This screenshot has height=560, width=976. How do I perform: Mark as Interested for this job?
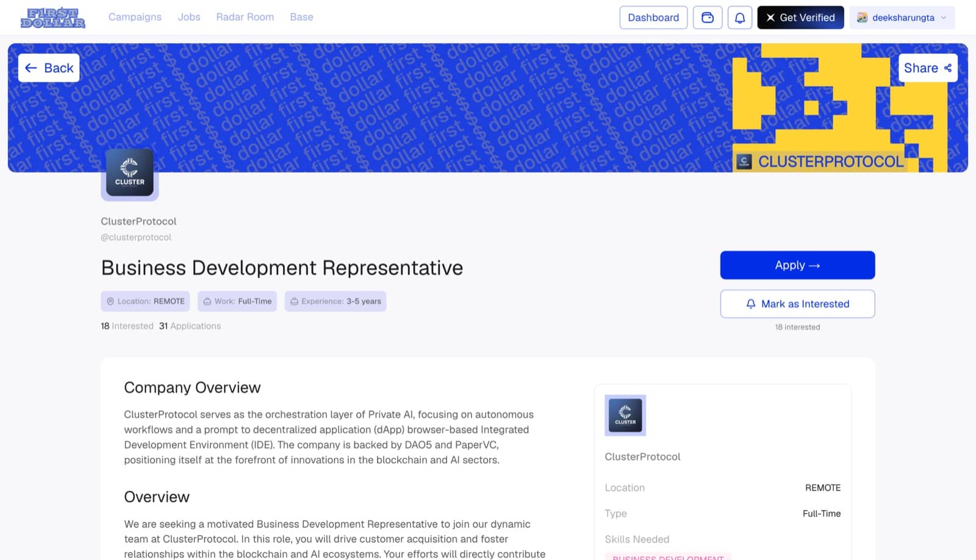coord(797,304)
